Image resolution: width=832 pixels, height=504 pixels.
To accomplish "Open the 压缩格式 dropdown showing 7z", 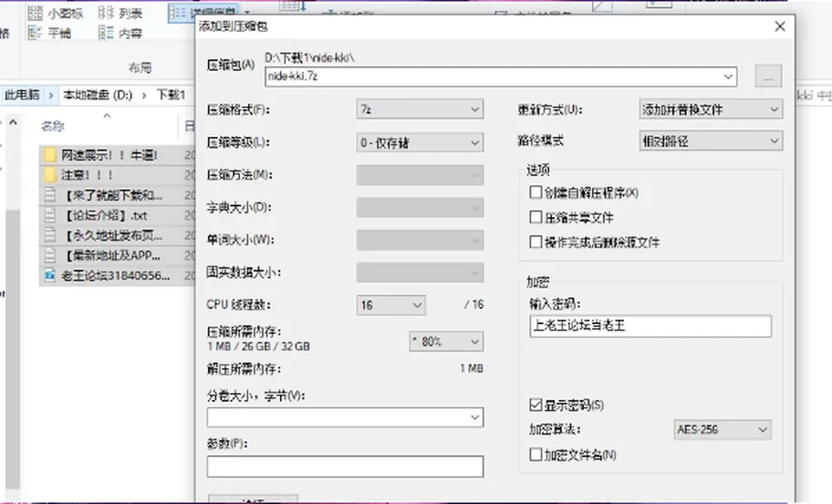I will tap(419, 110).
